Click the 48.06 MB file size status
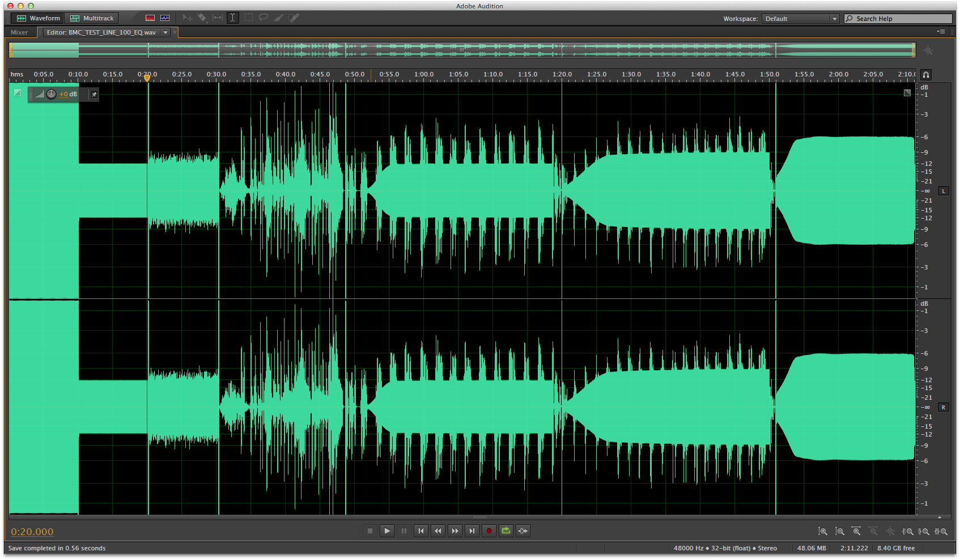The width and height of the screenshot is (960, 560). (x=812, y=548)
